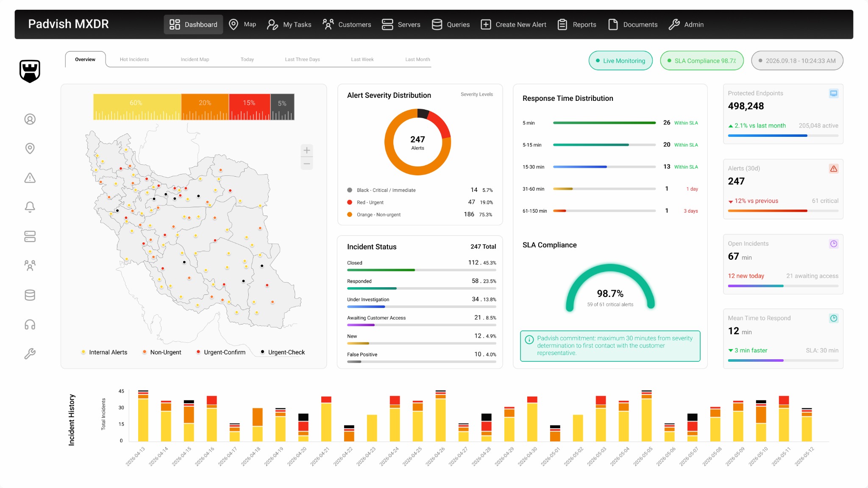Screen dimensions: 868x488
Task: Open Customers in top navigation
Action: click(x=346, y=25)
